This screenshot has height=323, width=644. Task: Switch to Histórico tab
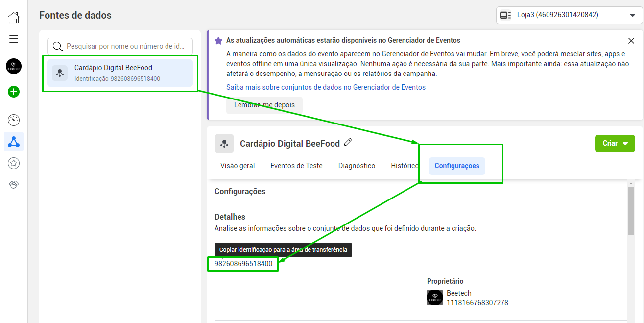point(405,166)
